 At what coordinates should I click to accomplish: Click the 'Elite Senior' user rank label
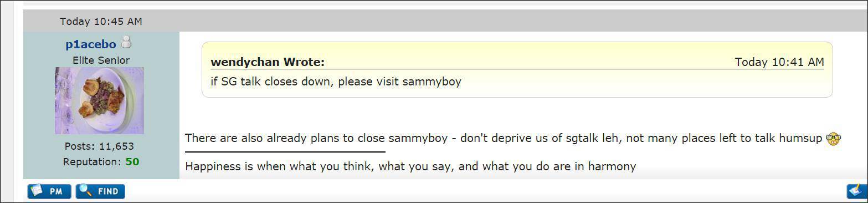coord(101,60)
